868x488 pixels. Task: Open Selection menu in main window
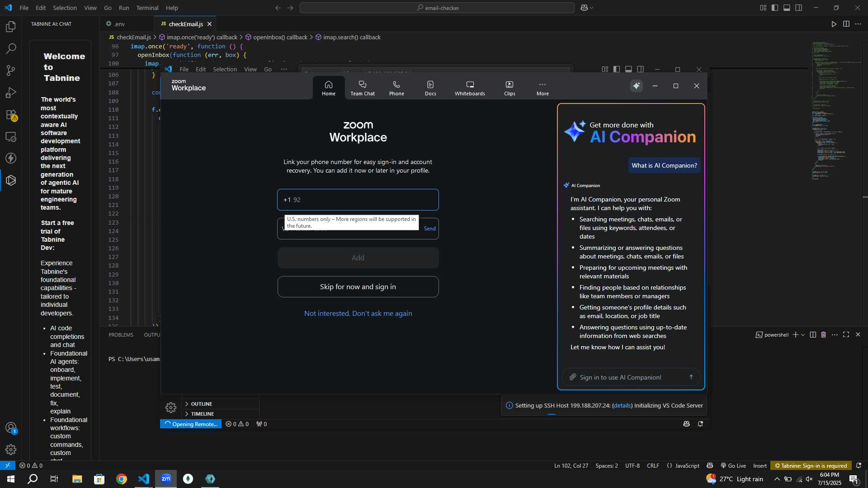tap(65, 8)
